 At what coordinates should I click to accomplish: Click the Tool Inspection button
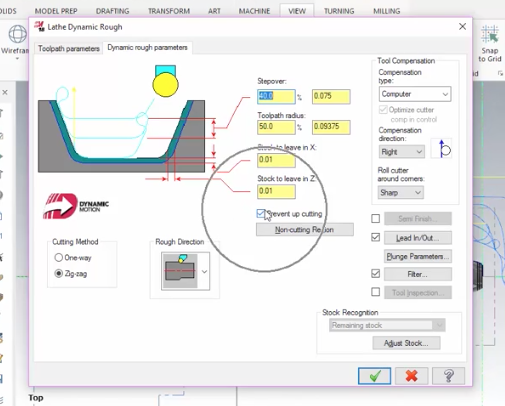click(x=418, y=293)
